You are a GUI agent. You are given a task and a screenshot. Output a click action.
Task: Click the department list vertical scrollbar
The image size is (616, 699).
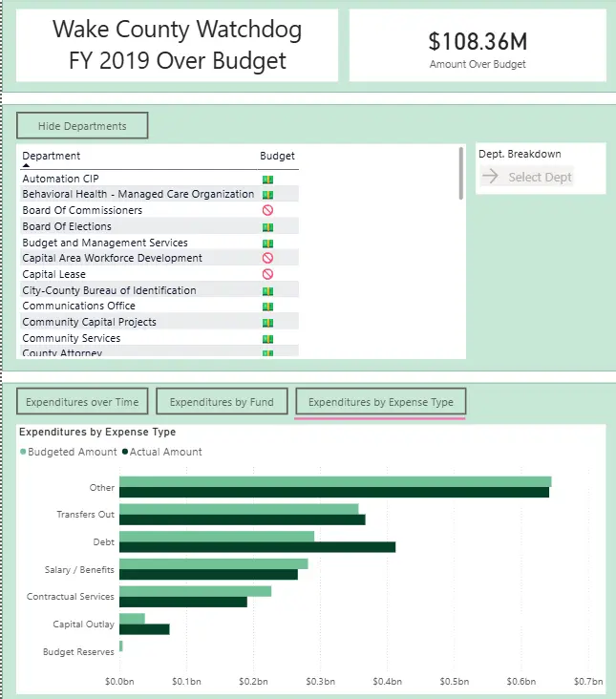click(461, 174)
